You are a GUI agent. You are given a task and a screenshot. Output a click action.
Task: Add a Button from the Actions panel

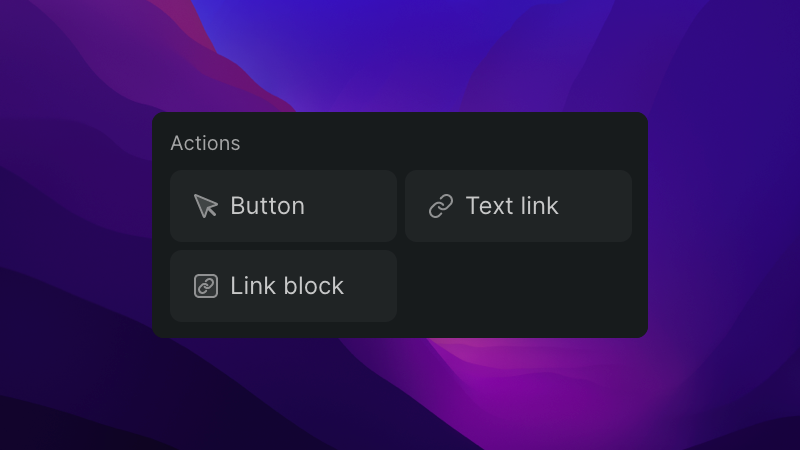[x=283, y=206]
